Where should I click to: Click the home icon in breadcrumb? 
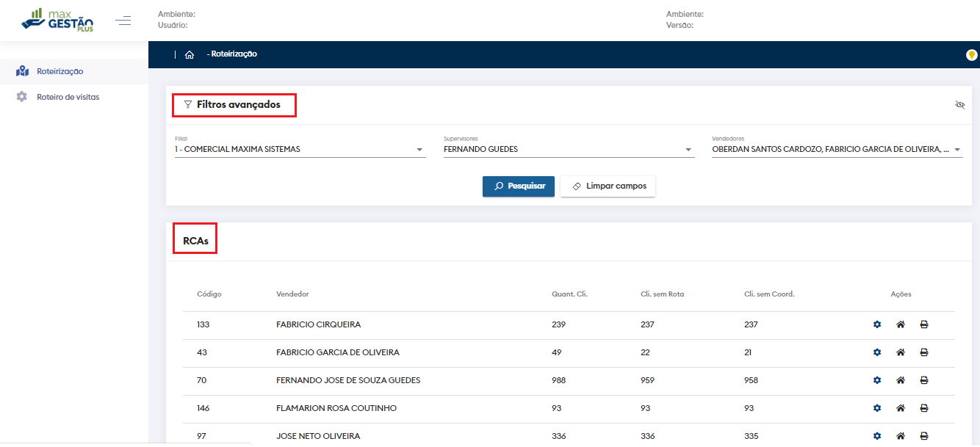click(190, 54)
